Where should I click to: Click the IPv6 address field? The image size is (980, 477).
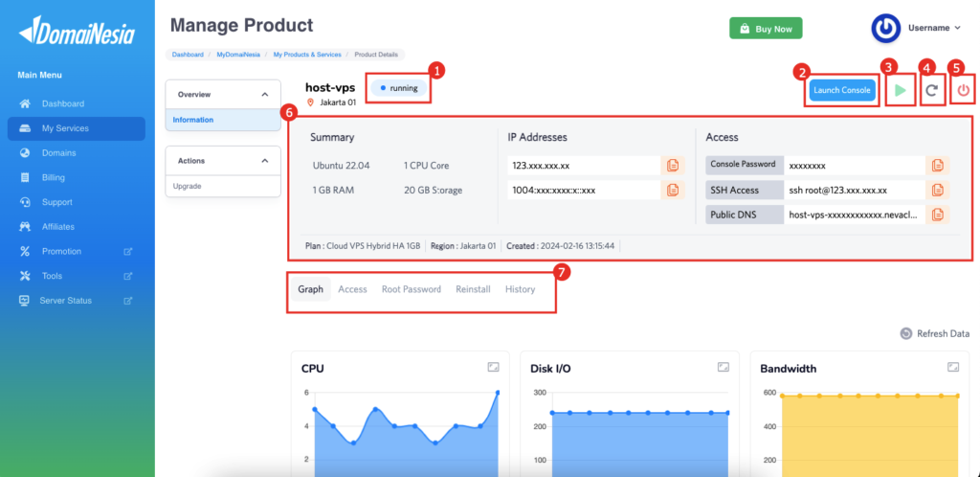(584, 190)
